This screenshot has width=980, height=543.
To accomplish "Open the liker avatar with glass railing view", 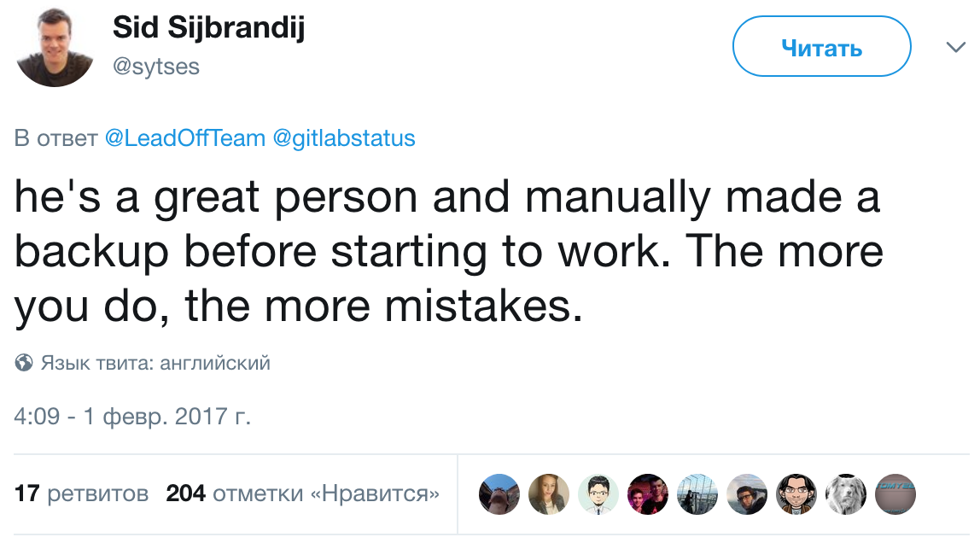I will pyautogui.click(x=697, y=494).
